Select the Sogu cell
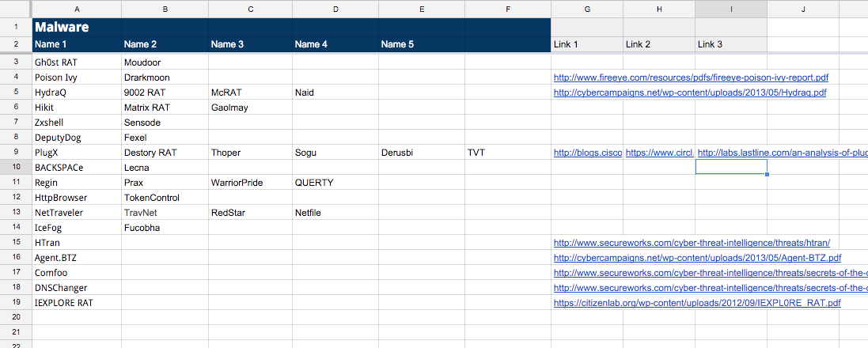The image size is (868, 348). click(335, 153)
